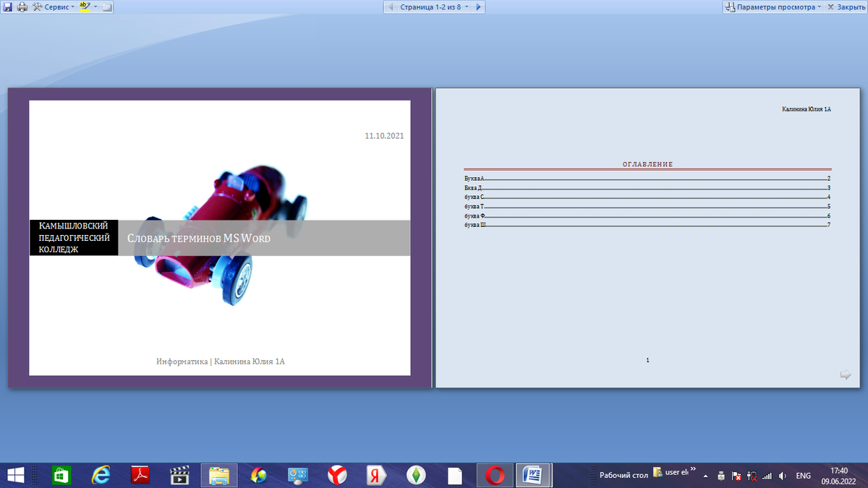Click the network signal tray icon

767,476
